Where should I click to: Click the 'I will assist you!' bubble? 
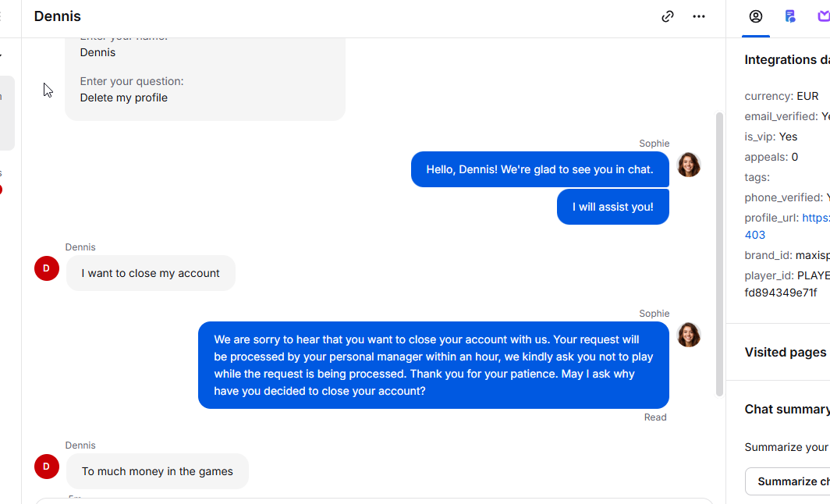[613, 207]
